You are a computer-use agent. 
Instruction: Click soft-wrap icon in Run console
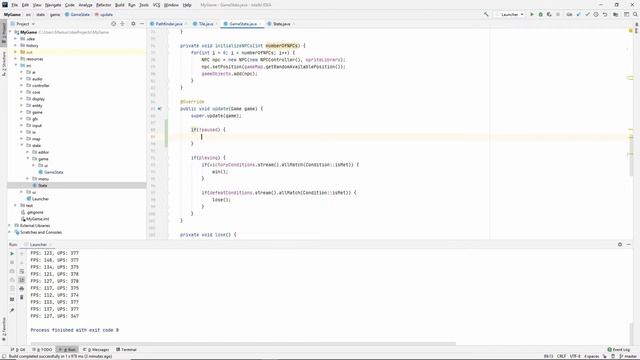pos(22,271)
